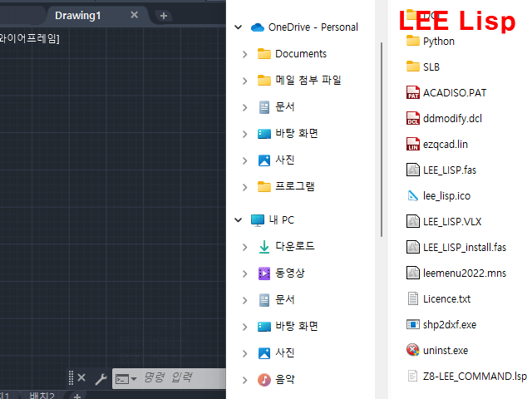Select the shp2dxf.exe file icon
This screenshot has height=399, width=532.
coord(412,324)
